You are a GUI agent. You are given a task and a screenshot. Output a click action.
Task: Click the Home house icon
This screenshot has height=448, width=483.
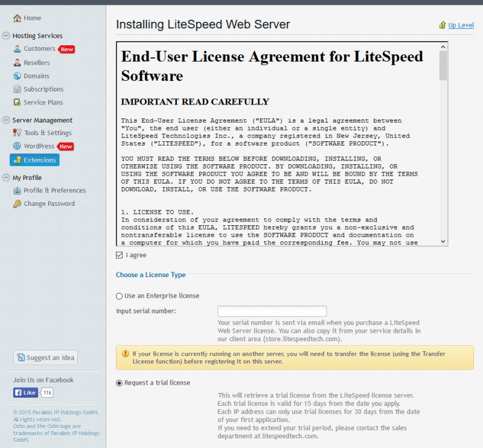(x=18, y=18)
